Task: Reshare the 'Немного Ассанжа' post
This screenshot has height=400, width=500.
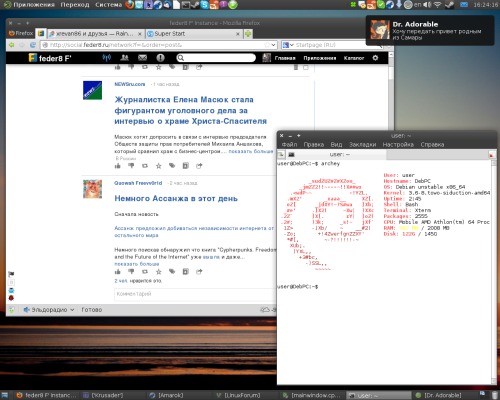Action: coord(145,272)
